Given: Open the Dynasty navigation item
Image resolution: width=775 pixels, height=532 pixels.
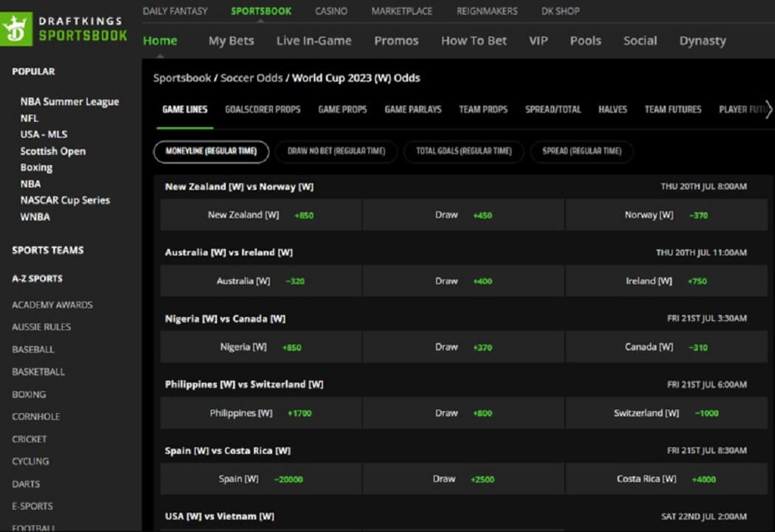Looking at the screenshot, I should [x=703, y=41].
